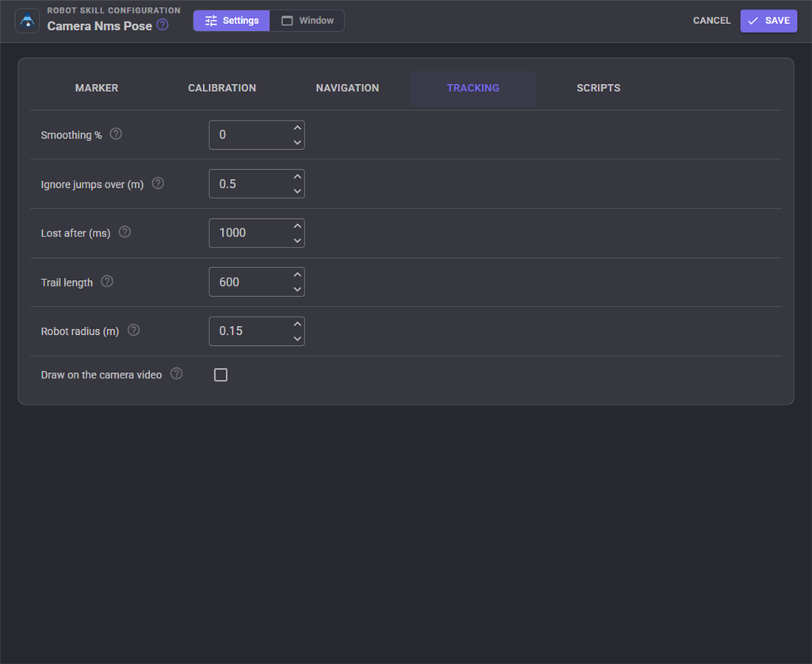Switch to the Navigation tab
The height and width of the screenshot is (664, 812).
pyautogui.click(x=347, y=88)
